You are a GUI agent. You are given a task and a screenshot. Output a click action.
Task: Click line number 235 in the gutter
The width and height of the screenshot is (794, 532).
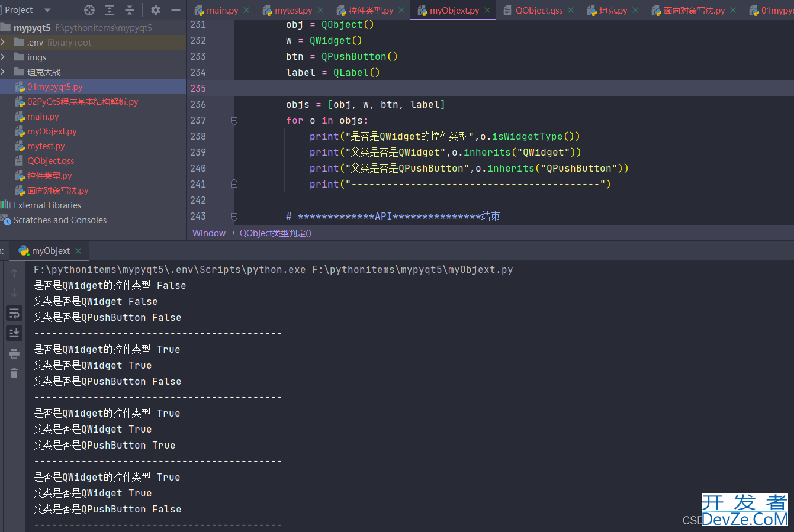198,88
